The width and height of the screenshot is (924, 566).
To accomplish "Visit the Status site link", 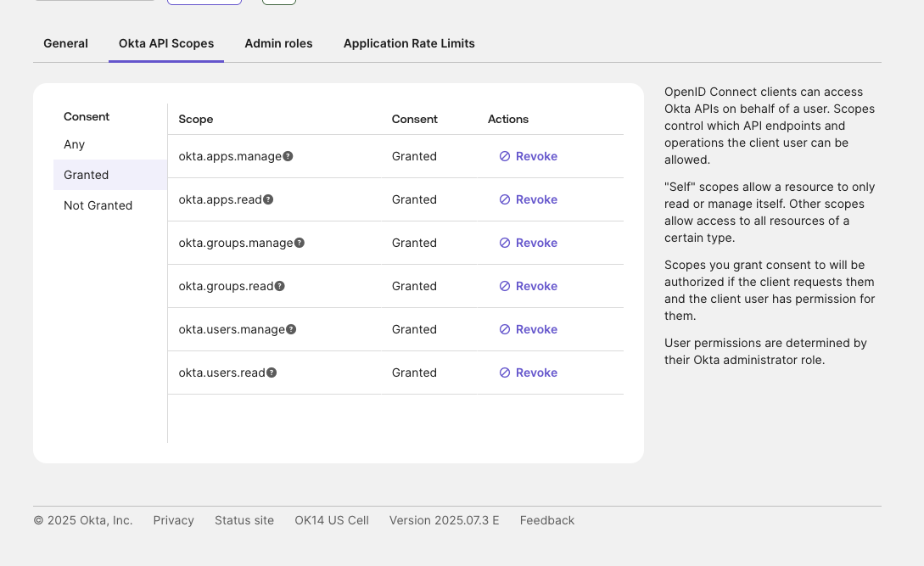I will tap(244, 521).
